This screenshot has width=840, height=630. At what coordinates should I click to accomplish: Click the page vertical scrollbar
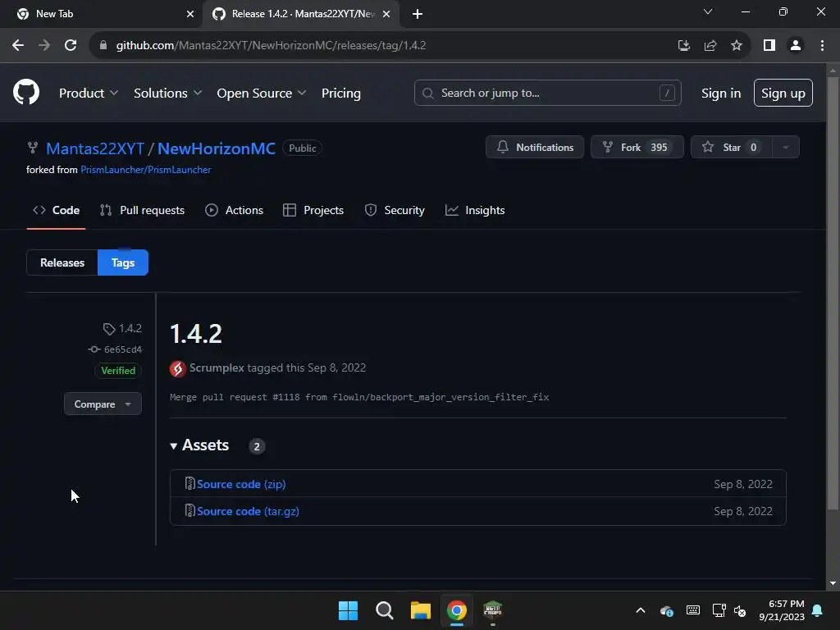click(833, 294)
